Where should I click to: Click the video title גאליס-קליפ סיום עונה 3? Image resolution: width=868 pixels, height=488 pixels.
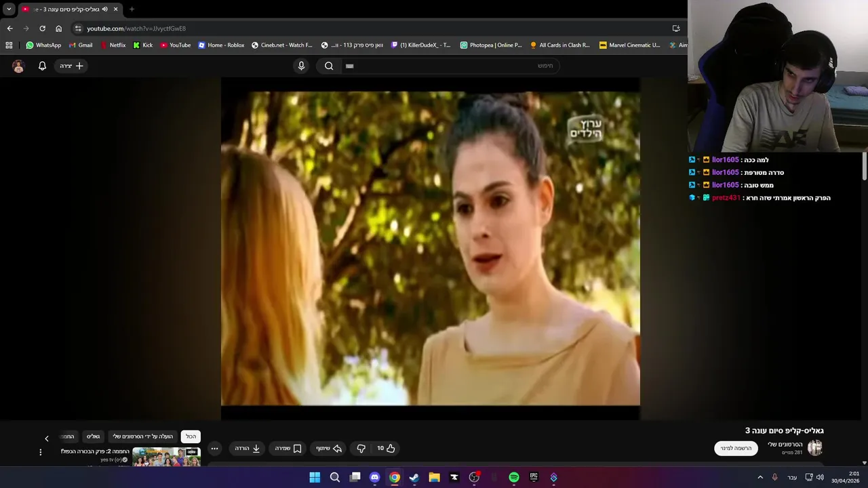784,430
